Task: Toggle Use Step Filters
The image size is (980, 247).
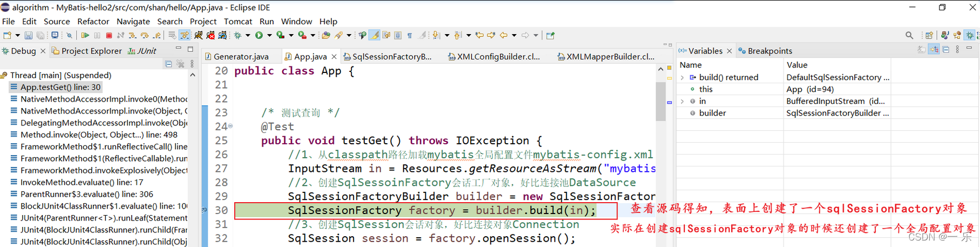Action: (185, 35)
